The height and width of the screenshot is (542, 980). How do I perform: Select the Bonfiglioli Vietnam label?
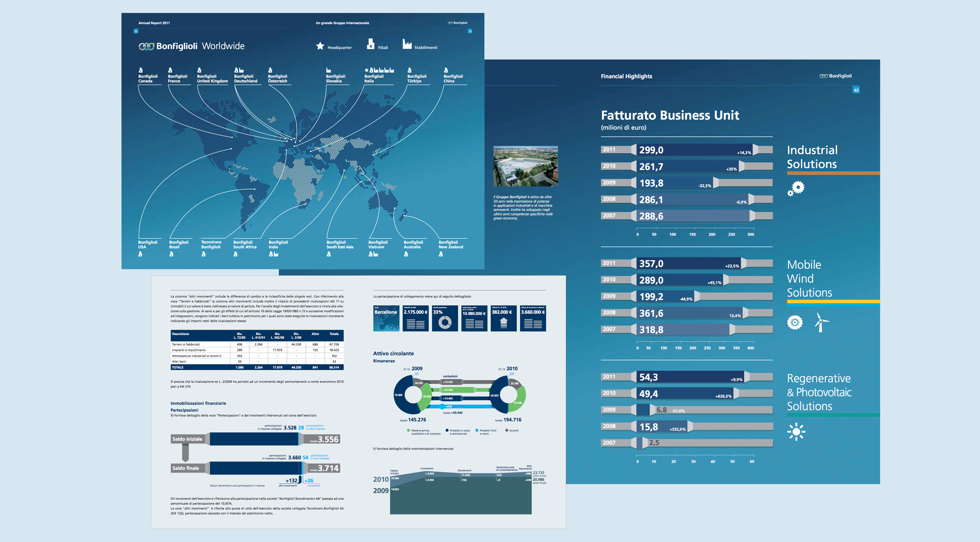378,244
